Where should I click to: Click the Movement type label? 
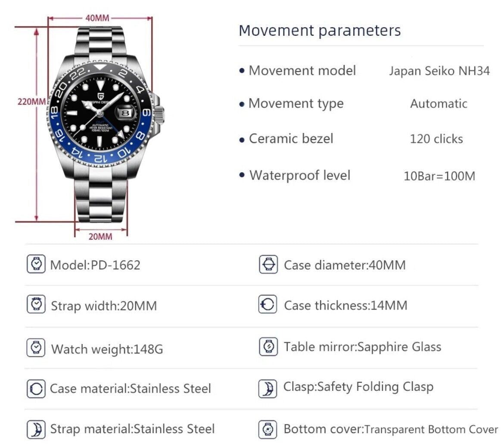pyautogui.click(x=296, y=104)
